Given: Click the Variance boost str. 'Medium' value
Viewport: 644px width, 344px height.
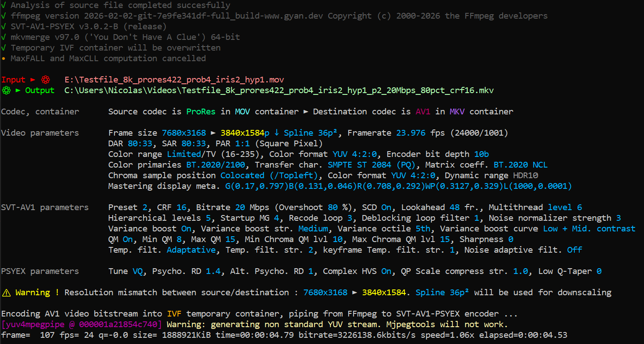Looking at the screenshot, I should [313, 229].
